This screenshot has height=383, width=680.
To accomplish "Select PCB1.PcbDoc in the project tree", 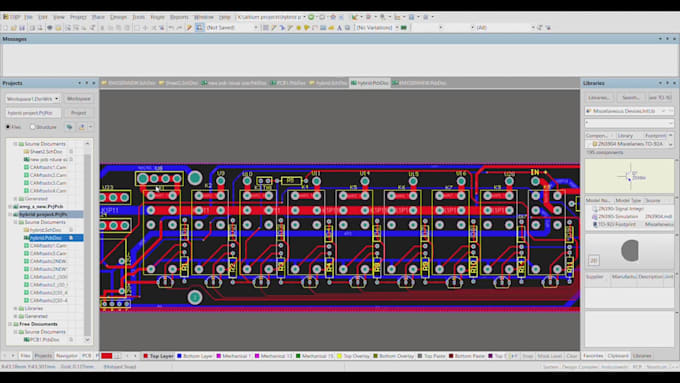I will pyautogui.click(x=45, y=340).
